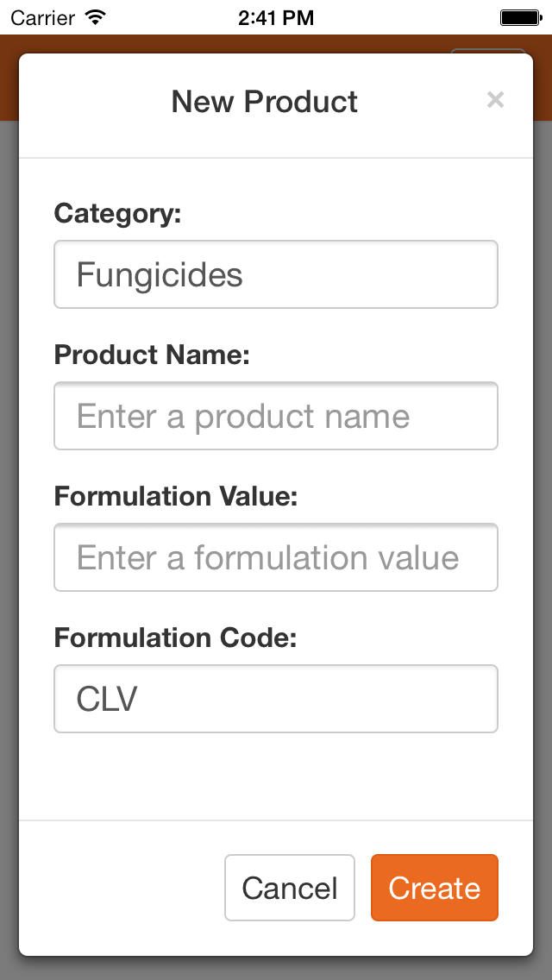Click the Cancel button
The image size is (552, 980).
point(290,888)
